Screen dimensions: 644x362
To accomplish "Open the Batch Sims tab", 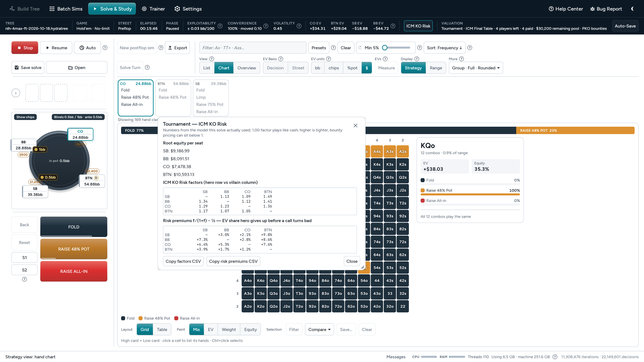I will 66,9.
